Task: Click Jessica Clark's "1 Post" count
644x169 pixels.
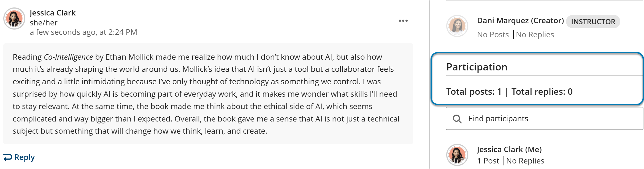Action: (488, 161)
